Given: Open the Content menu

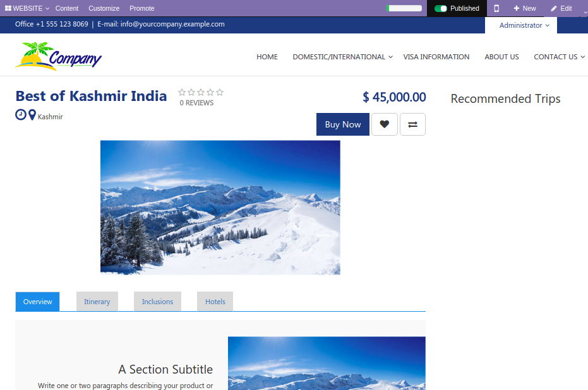Looking at the screenshot, I should (x=67, y=8).
